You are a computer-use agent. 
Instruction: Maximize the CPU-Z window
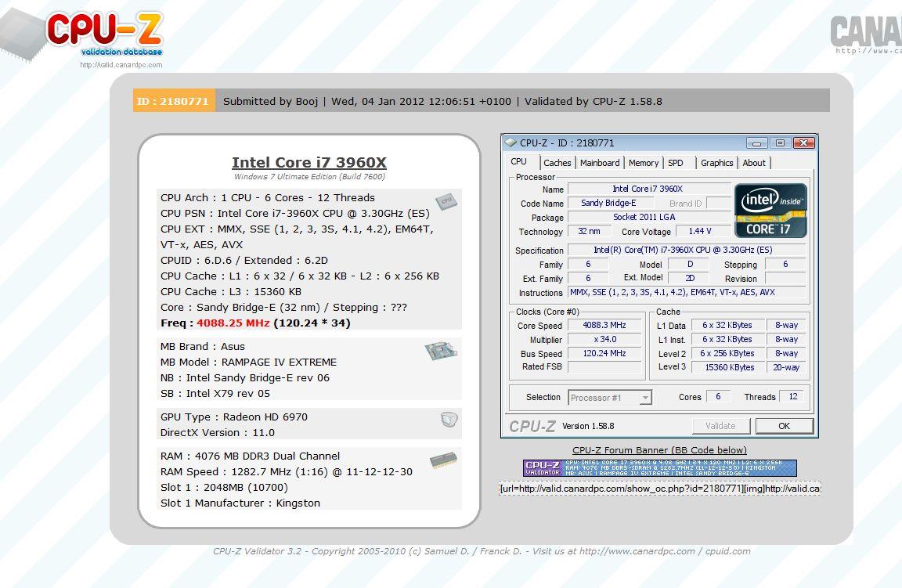tap(780, 143)
